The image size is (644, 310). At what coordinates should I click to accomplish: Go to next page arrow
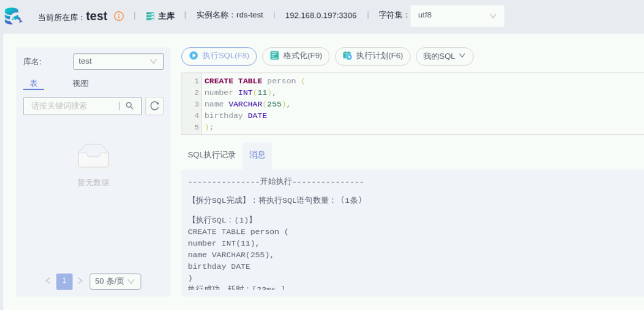tap(81, 281)
